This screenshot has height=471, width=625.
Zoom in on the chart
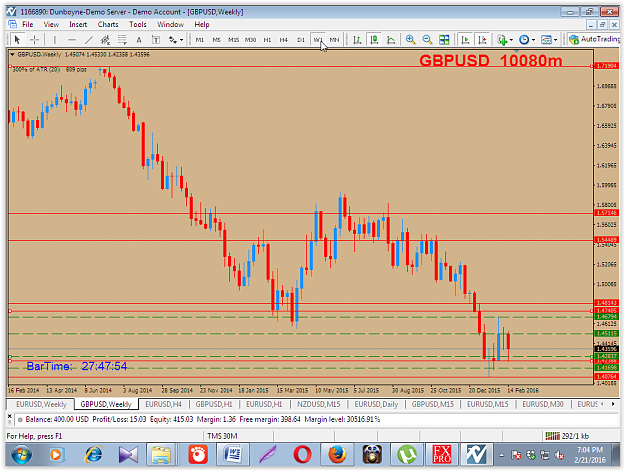coord(410,39)
